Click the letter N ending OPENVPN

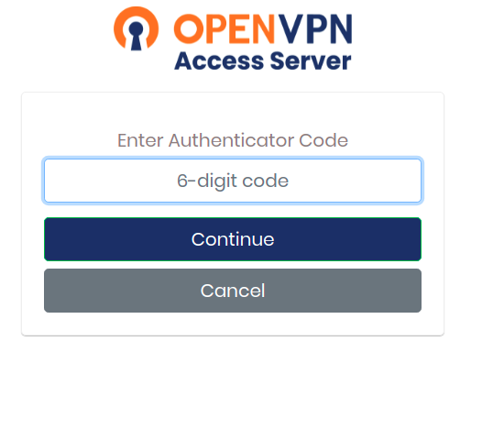340,29
